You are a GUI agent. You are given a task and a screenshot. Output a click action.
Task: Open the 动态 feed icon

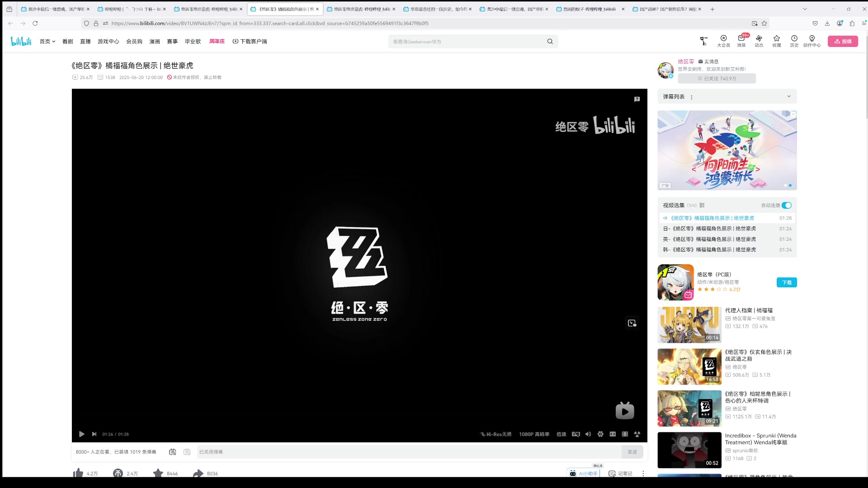(759, 41)
